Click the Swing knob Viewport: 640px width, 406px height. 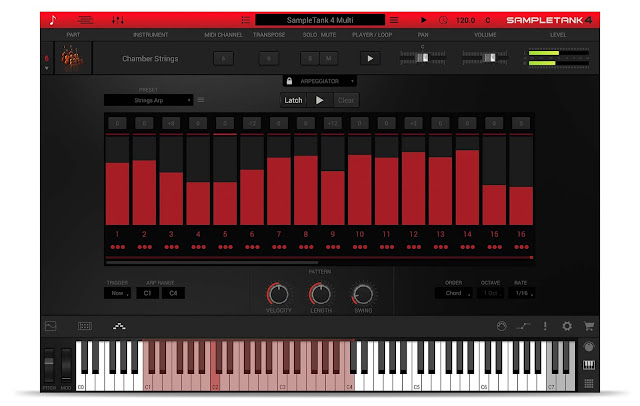click(363, 294)
